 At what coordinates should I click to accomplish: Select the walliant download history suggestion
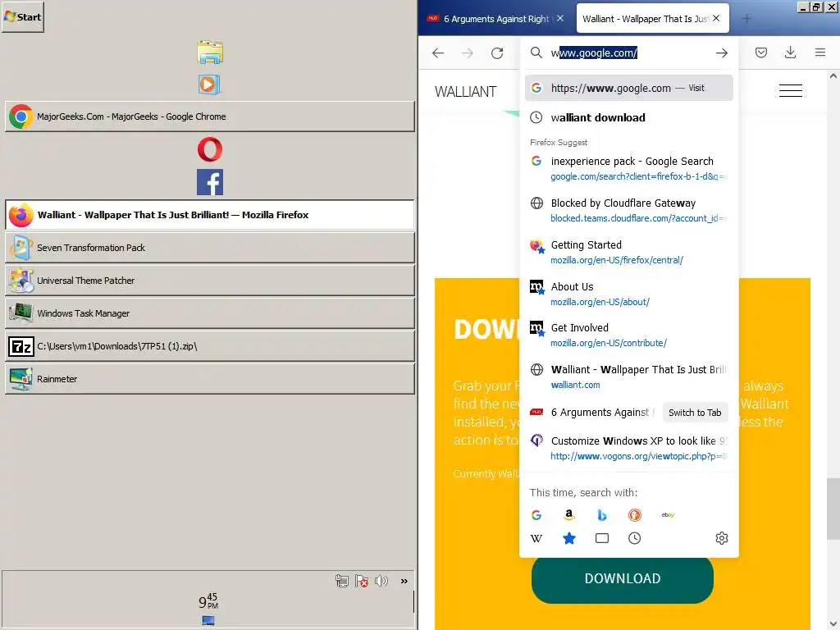(x=629, y=117)
